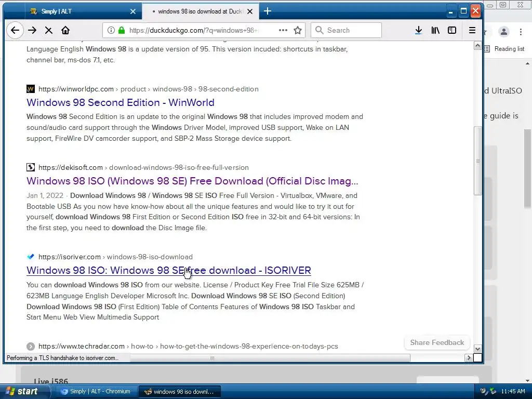Image resolution: width=532 pixels, height=399 pixels.
Task: Click the isoriver.com result URL
Action: [115, 257]
